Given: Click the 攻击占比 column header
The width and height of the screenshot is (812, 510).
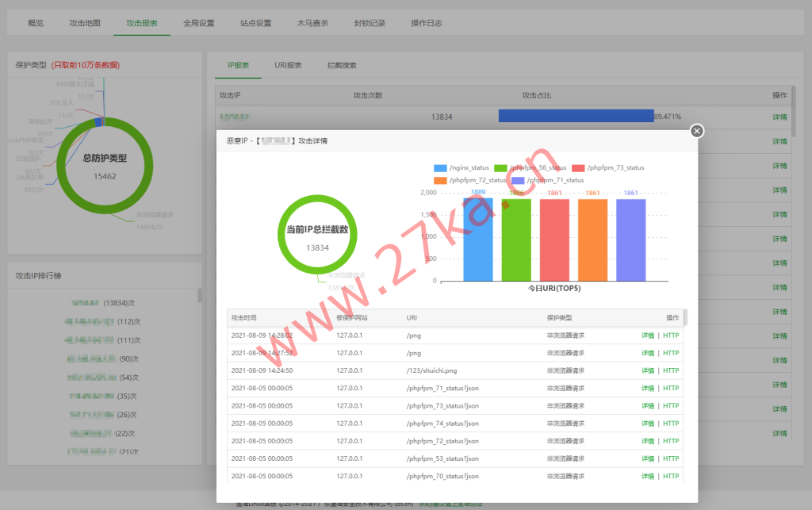Looking at the screenshot, I should coord(537,95).
